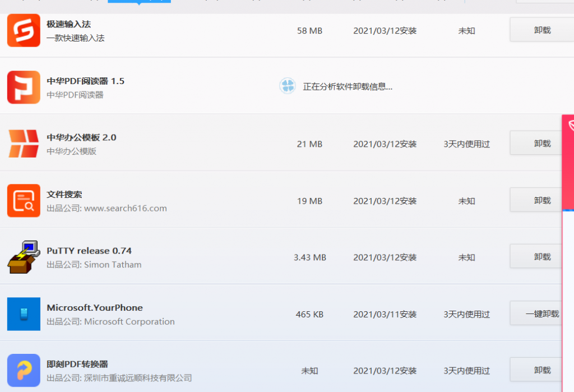
Task: Select the Microsoft.YourPhone entry title
Action: 95,307
